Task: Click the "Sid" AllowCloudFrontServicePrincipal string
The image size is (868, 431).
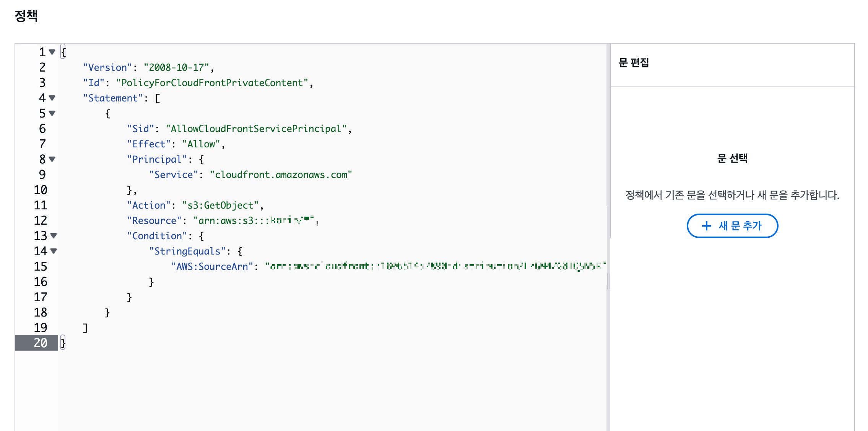Action: coord(256,129)
